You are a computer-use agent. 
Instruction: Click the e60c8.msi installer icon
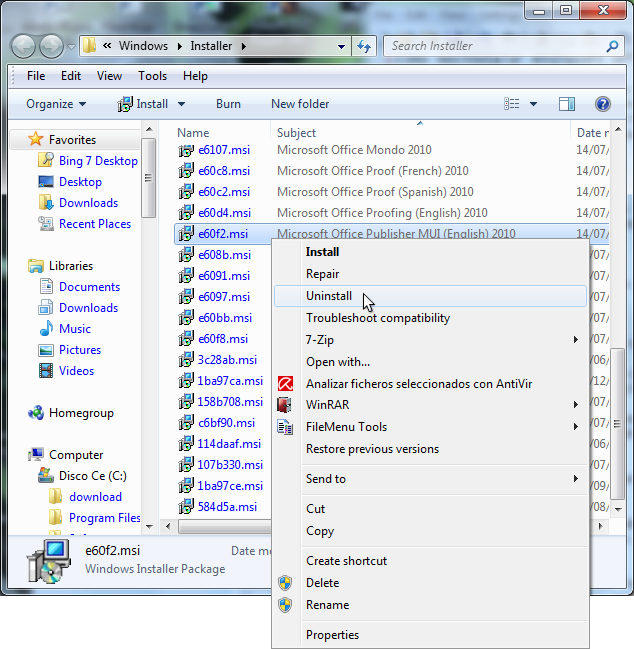(x=186, y=171)
